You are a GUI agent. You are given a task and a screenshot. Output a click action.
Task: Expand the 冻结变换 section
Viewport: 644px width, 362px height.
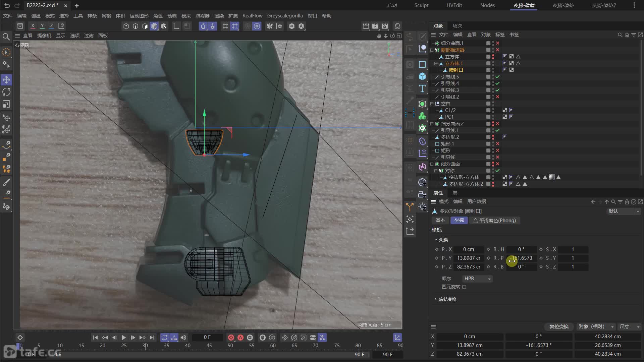tap(436, 299)
